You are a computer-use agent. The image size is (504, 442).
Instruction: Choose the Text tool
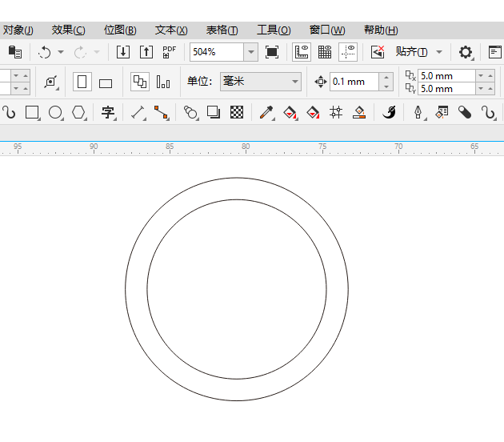(x=107, y=112)
